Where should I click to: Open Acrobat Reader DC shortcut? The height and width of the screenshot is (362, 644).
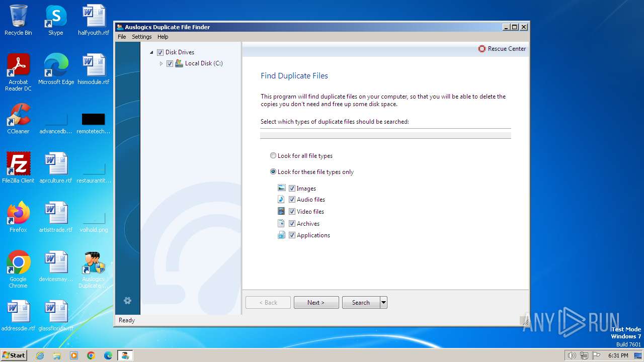coord(18,72)
